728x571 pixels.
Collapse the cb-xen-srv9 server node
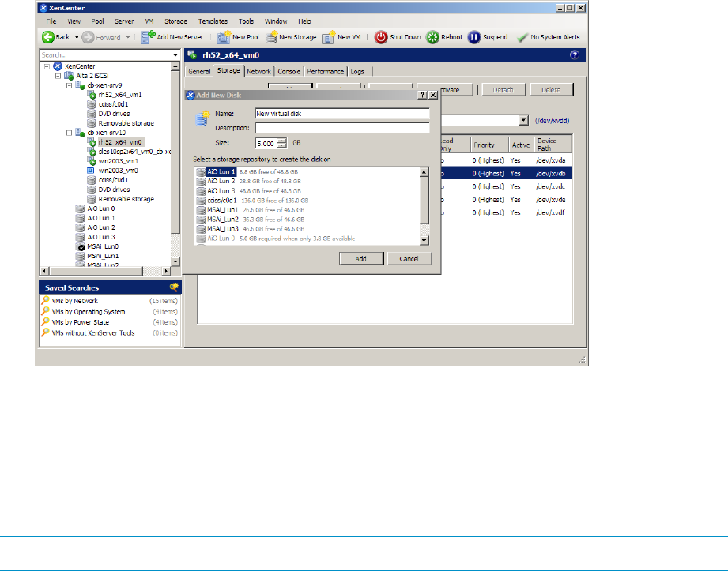pyautogui.click(x=70, y=85)
